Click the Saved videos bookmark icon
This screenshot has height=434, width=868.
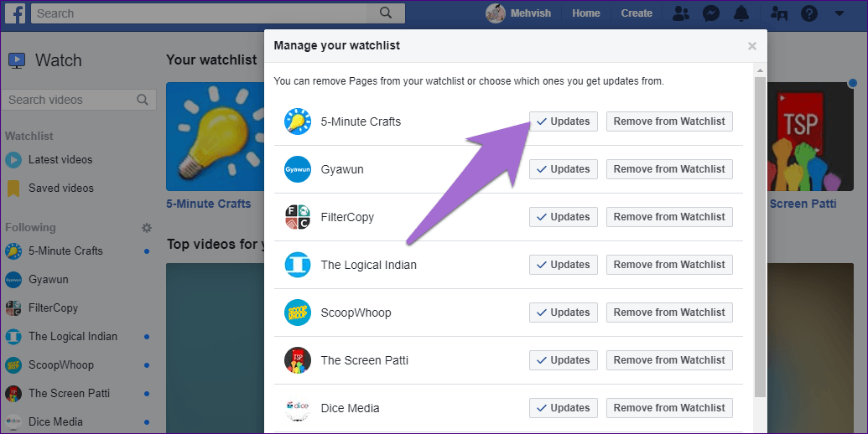(13, 189)
